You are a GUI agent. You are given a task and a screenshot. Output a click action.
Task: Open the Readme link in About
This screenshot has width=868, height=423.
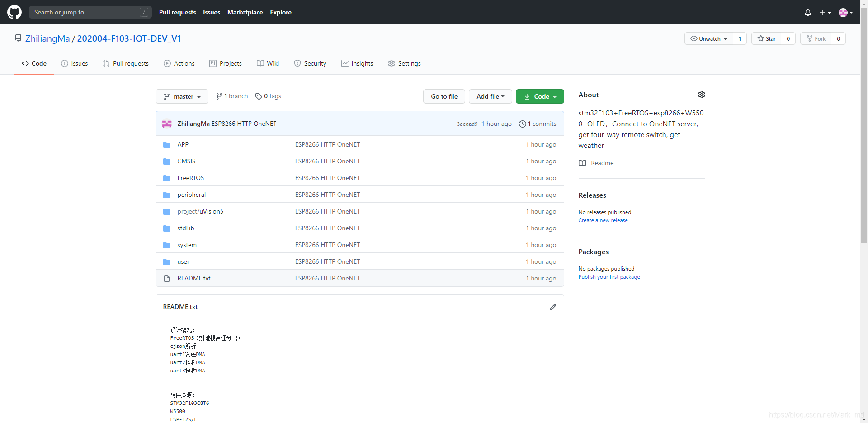coord(602,163)
